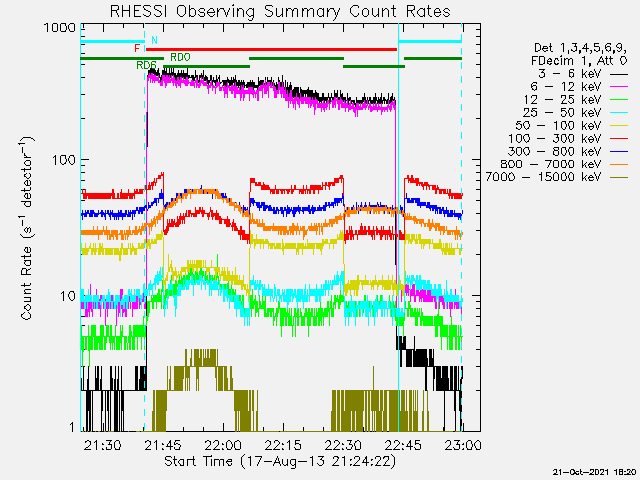
Task: Click the red flare interval bar
Action: coord(271,49)
